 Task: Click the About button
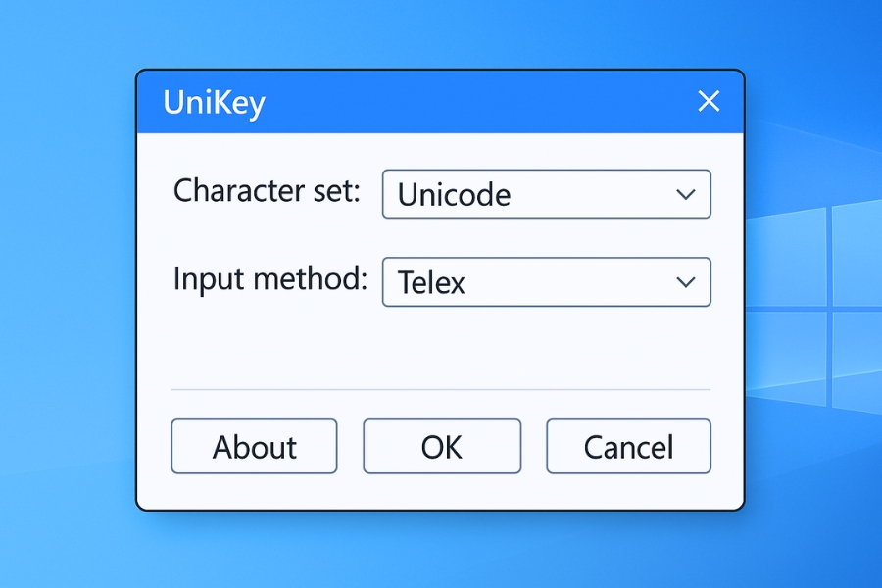point(254,446)
